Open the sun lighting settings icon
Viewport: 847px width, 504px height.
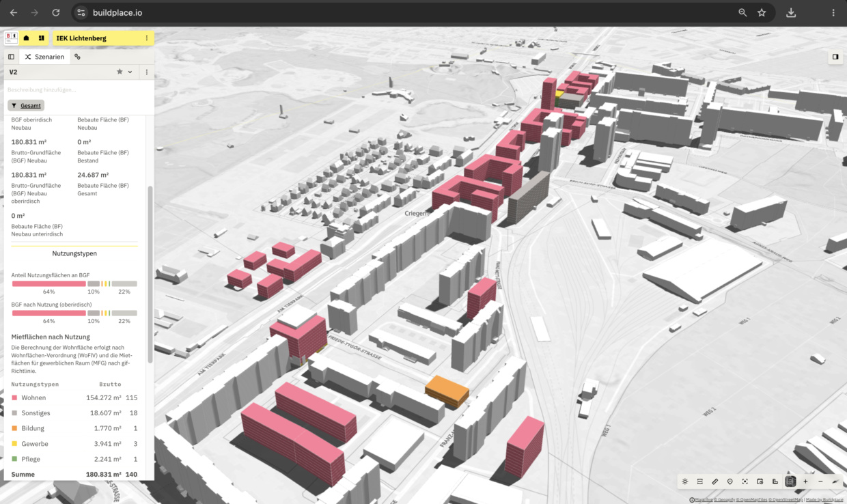pos(685,481)
